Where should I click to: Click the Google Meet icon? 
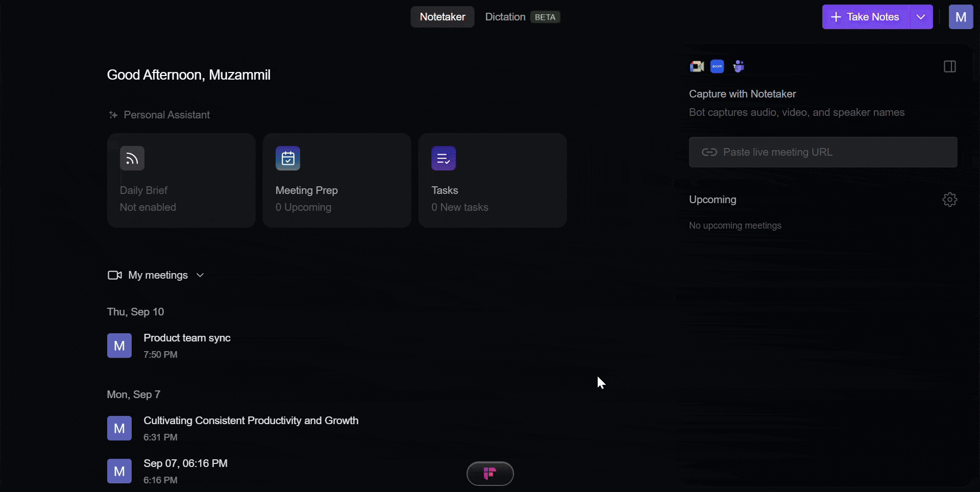point(697,66)
